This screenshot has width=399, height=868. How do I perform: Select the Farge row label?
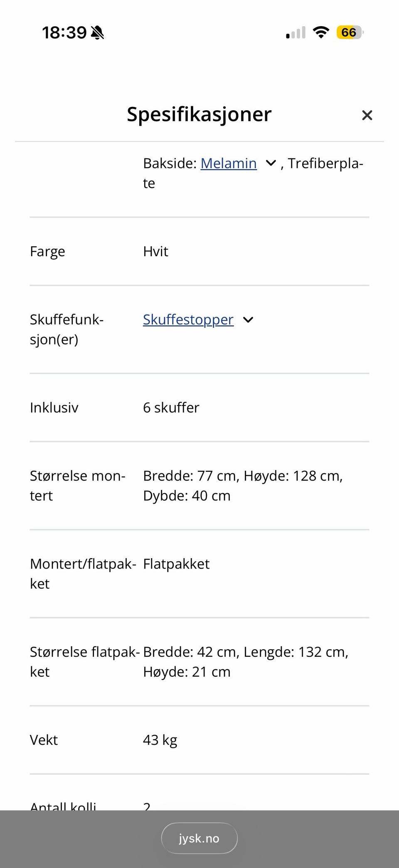[x=47, y=252]
